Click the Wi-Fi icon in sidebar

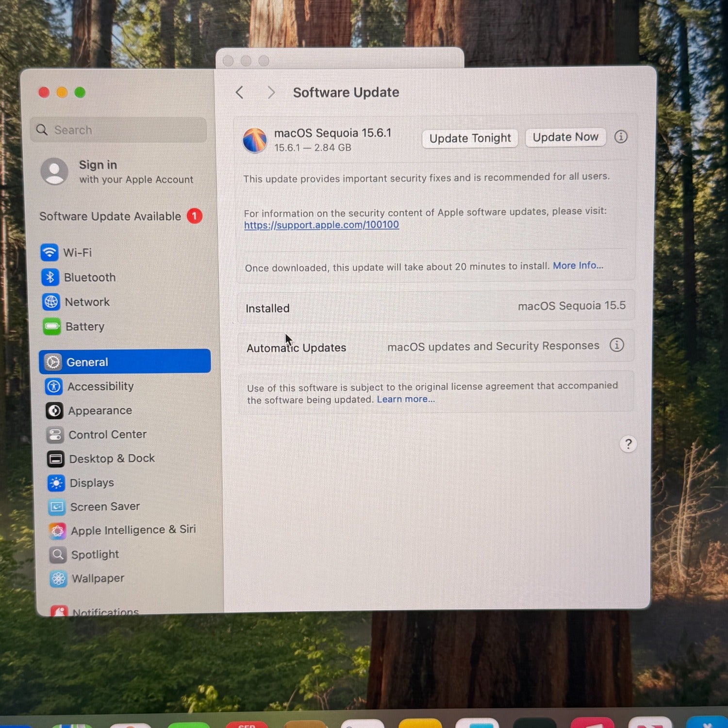pyautogui.click(x=50, y=252)
